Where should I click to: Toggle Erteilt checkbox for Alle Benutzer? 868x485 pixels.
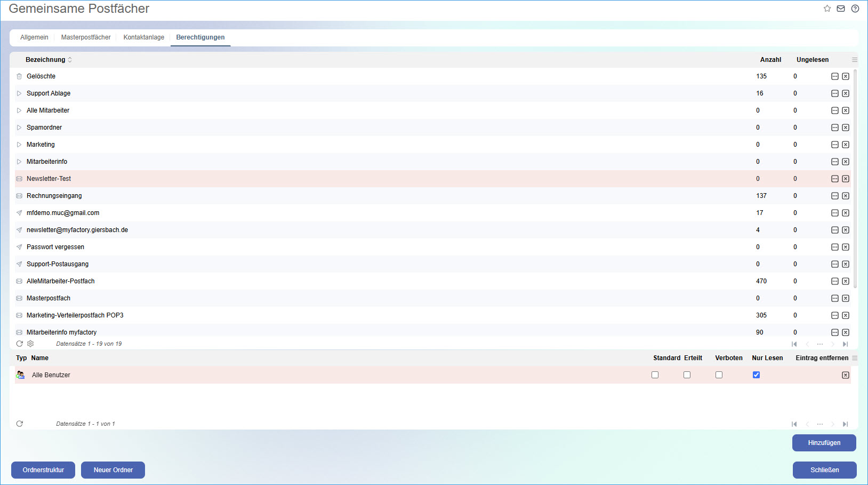[687, 375]
